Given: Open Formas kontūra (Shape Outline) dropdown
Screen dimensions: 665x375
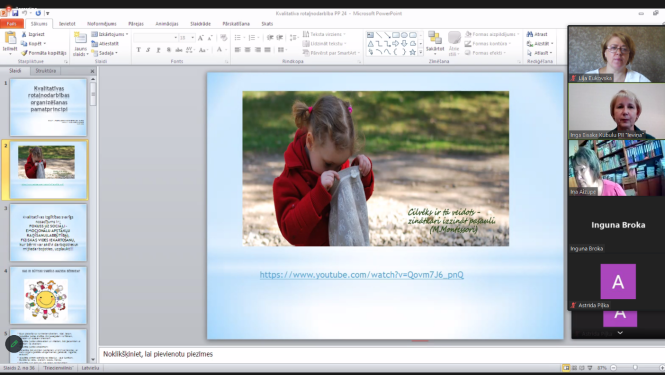Looking at the screenshot, I should [488, 43].
